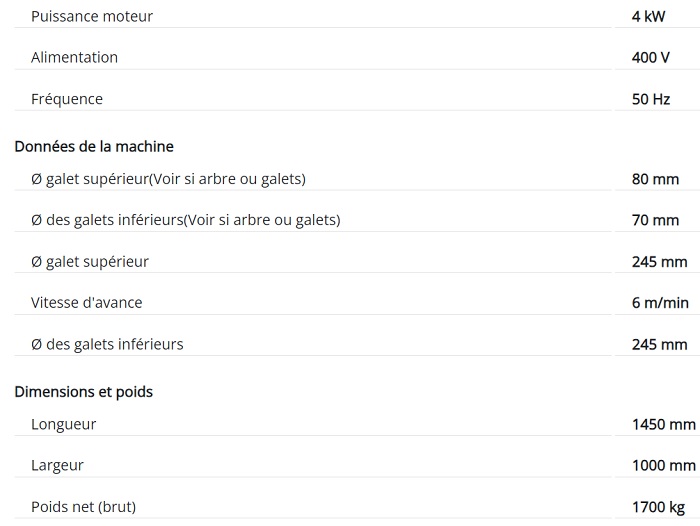Click the "Largeur" row label

pyautogui.click(x=58, y=465)
